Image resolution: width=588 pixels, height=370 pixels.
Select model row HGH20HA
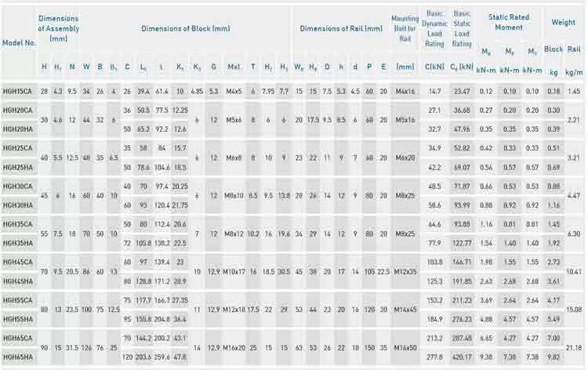[17, 129]
